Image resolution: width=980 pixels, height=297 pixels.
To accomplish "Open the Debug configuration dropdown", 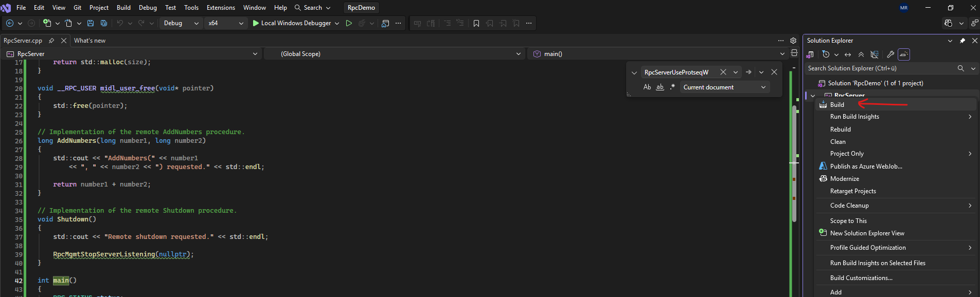I will point(181,23).
